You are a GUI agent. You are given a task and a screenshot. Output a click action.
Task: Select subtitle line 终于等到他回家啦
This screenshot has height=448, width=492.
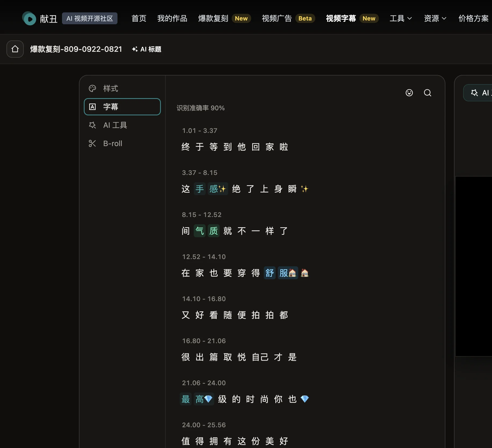pos(235,147)
